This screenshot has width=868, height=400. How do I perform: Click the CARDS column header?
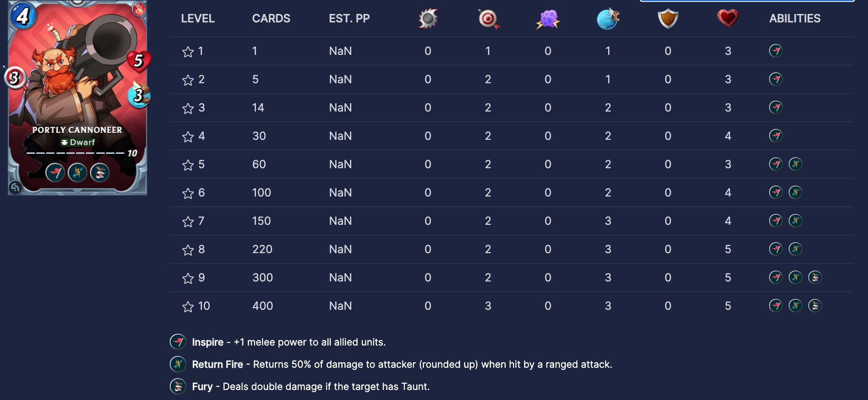[x=271, y=19]
